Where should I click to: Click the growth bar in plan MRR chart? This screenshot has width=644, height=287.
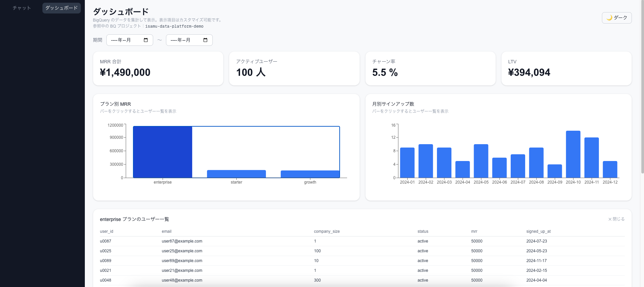(x=310, y=174)
